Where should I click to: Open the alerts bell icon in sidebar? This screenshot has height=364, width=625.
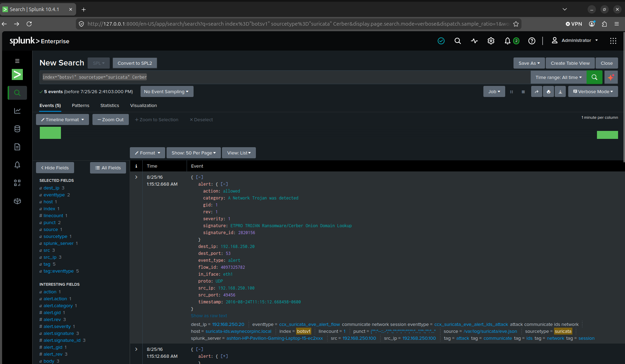[x=17, y=165]
